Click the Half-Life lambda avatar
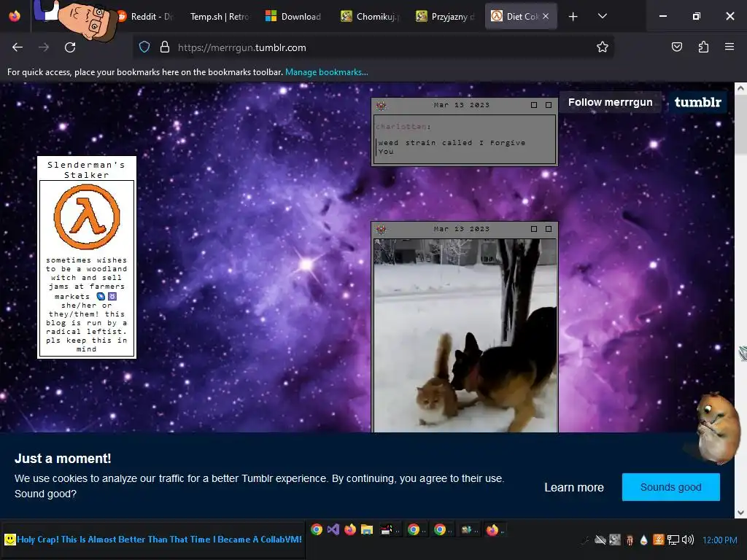Image resolution: width=747 pixels, height=560 pixels. coord(87,217)
